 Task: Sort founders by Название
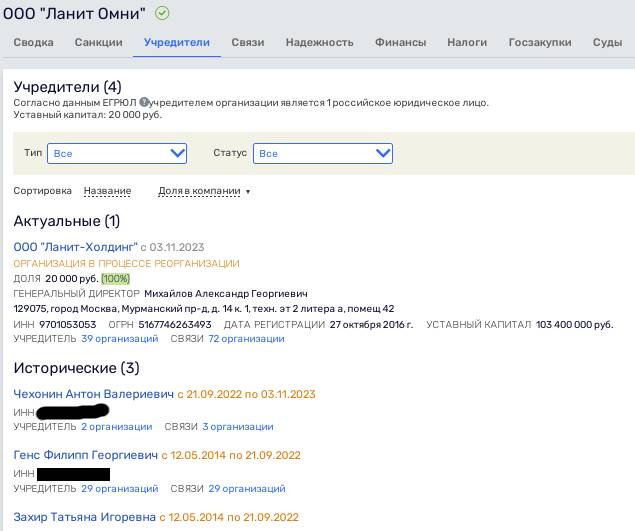[107, 191]
